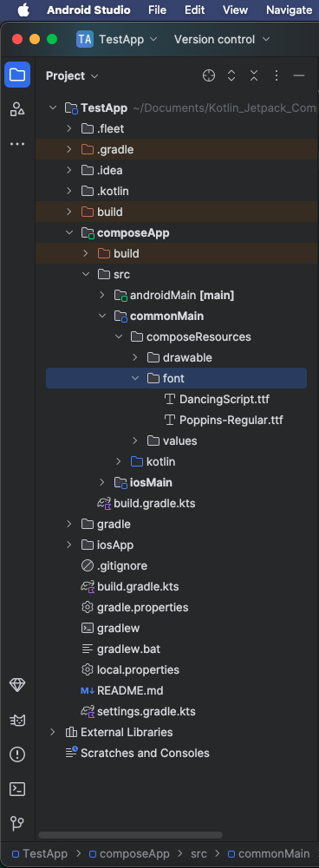
Task: Collapse the font folder
Action: click(x=135, y=378)
